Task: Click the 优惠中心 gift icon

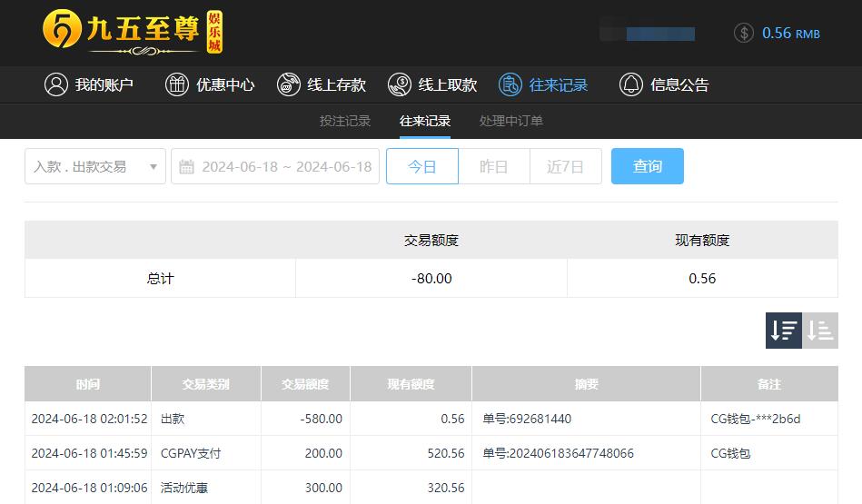Action: tap(177, 84)
